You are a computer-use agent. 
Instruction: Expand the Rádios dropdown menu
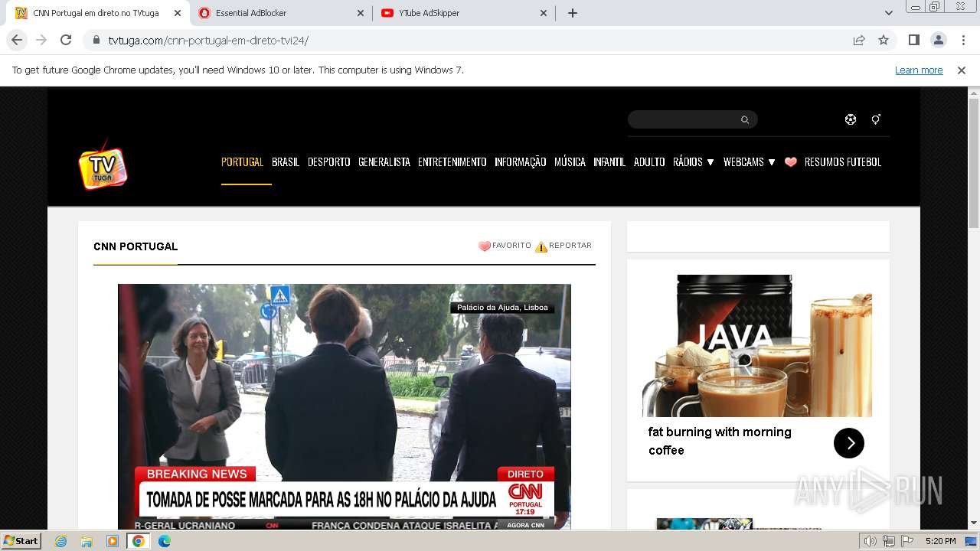tap(694, 162)
